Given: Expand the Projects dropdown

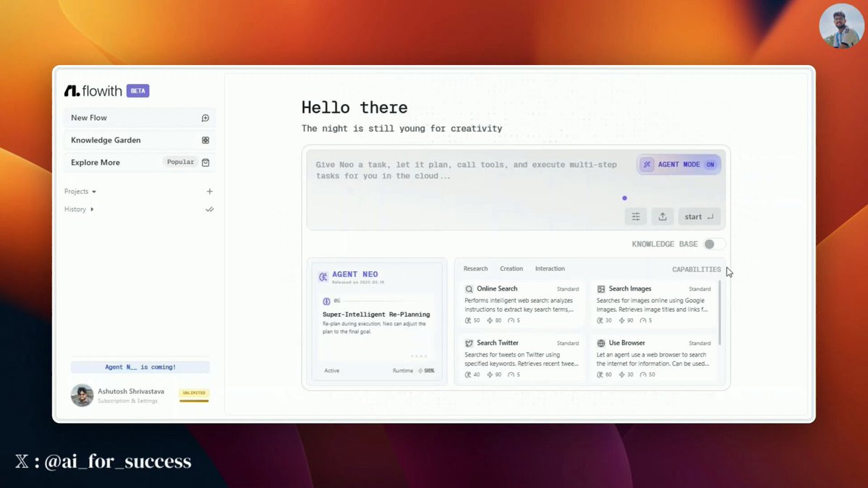Looking at the screenshot, I should coord(80,192).
